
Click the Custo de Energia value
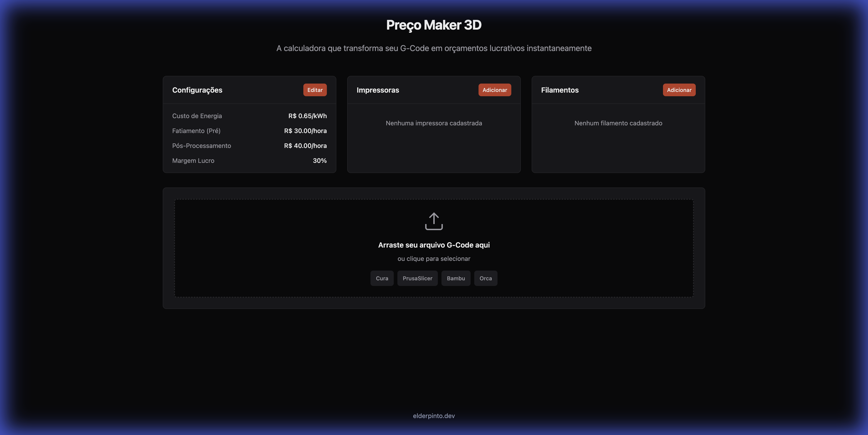307,116
